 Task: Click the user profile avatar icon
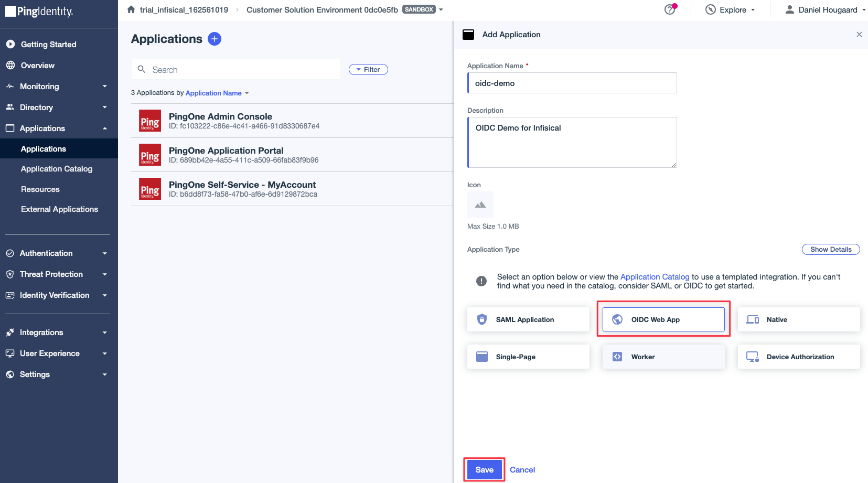tap(789, 9)
